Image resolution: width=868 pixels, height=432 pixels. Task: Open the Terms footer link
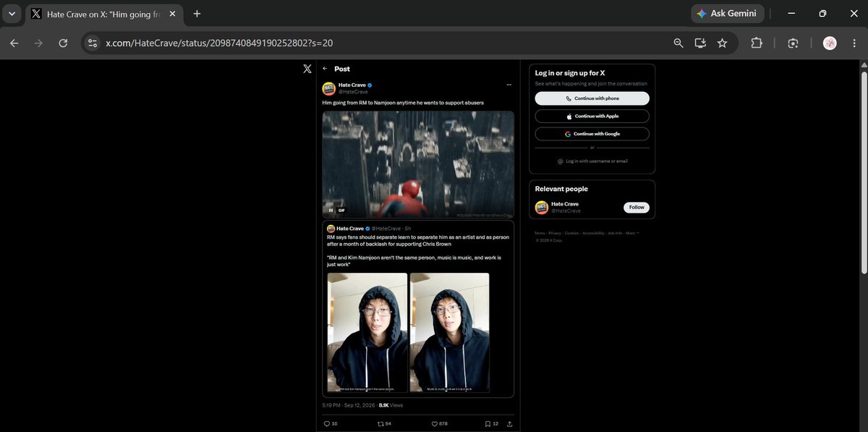tap(540, 233)
